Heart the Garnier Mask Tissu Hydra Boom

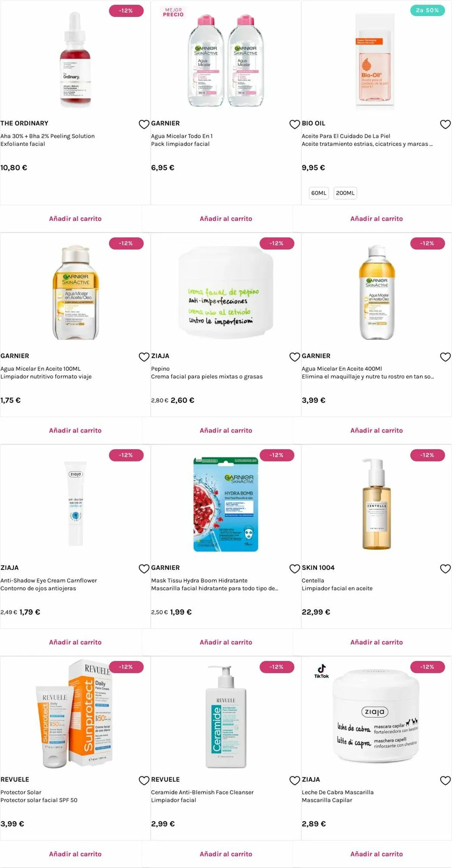coord(295,569)
